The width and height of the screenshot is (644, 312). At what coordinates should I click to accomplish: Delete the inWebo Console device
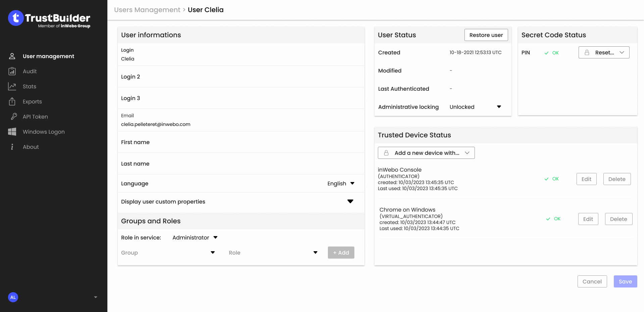[617, 179]
